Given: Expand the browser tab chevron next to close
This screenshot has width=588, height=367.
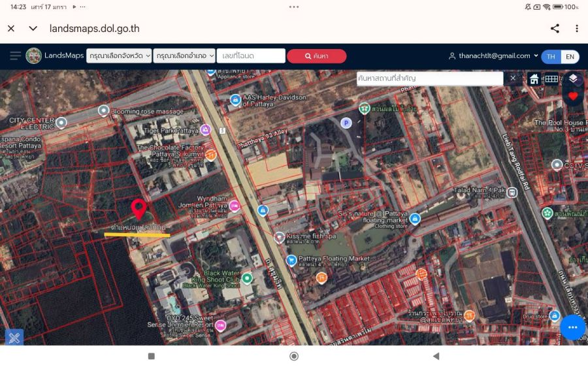Looking at the screenshot, I should pos(33,28).
